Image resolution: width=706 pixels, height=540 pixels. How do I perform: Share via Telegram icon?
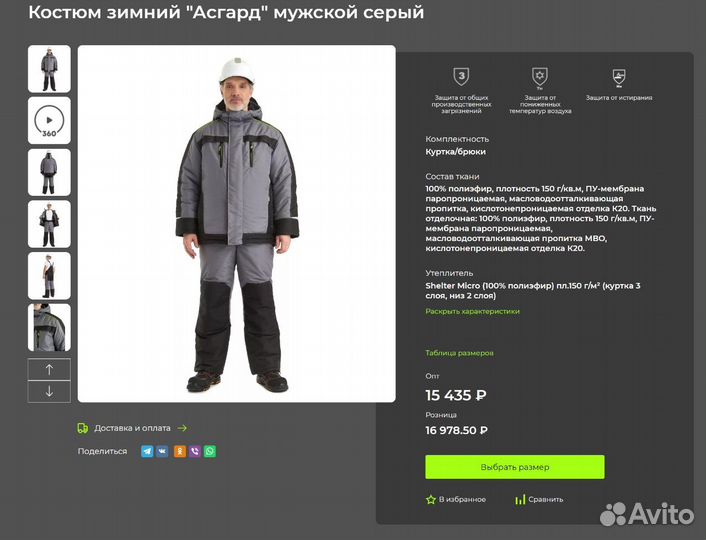pyautogui.click(x=147, y=451)
